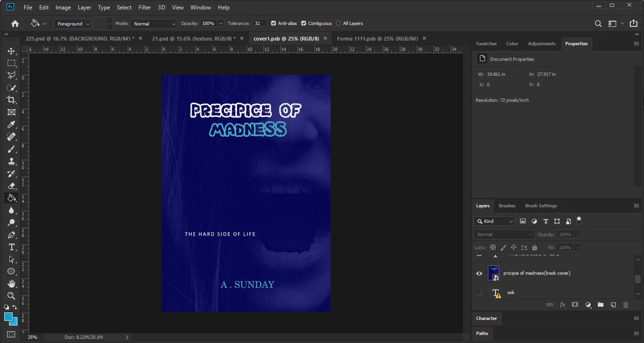The height and width of the screenshot is (343, 644).
Task: Select the Horizontal Type tool
Action: pyautogui.click(x=11, y=247)
